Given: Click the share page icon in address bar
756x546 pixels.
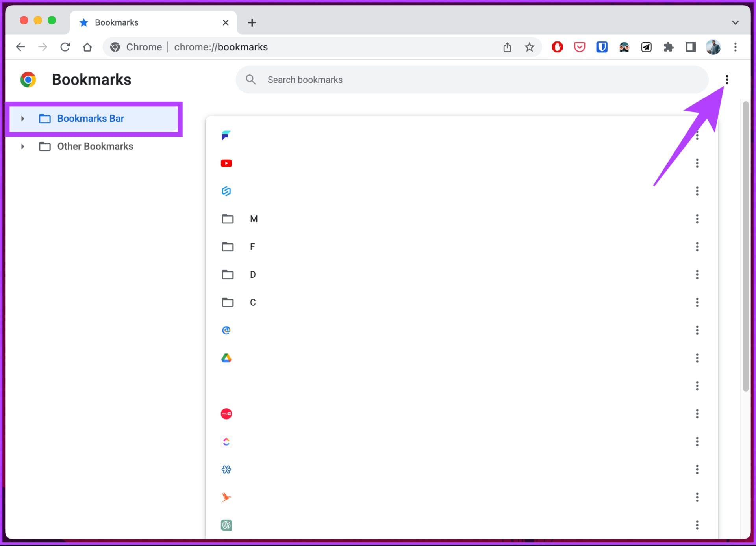Looking at the screenshot, I should coord(507,47).
